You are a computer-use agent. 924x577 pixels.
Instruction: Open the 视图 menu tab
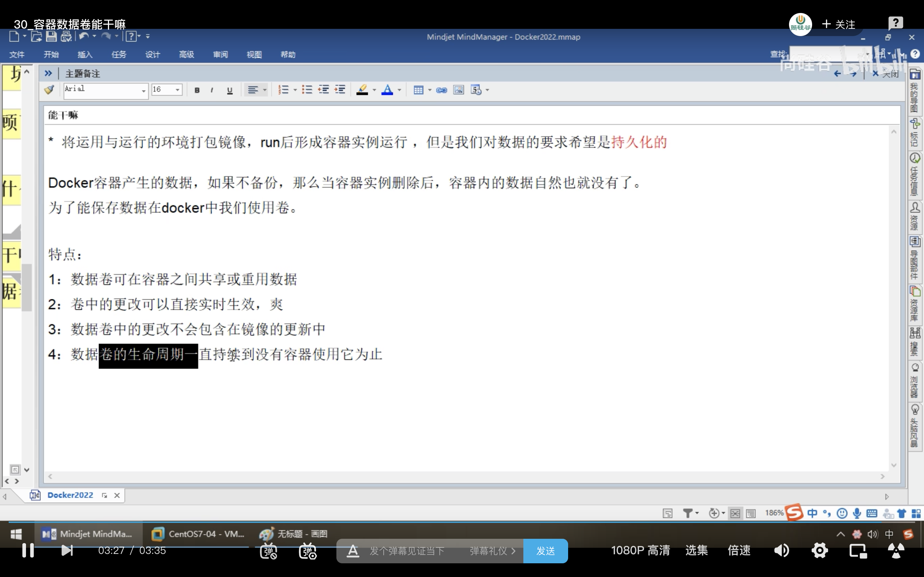click(254, 54)
